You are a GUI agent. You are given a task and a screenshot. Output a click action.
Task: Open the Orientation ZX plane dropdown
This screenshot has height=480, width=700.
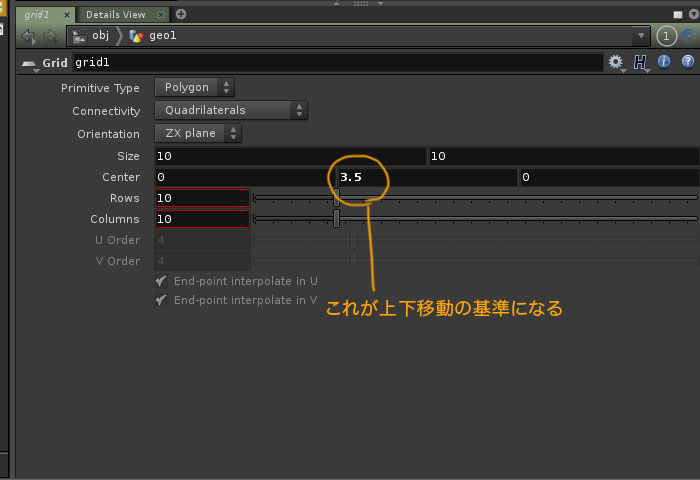click(x=199, y=133)
